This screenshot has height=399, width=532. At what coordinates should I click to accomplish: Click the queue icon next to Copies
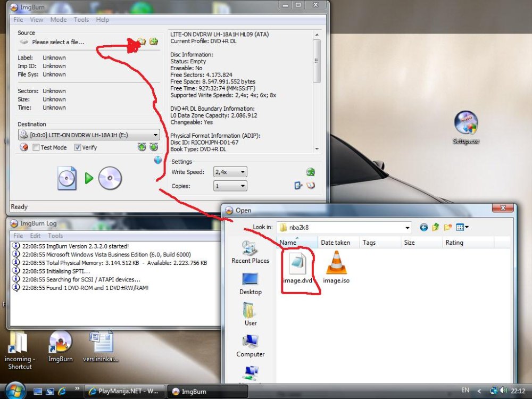click(x=298, y=186)
